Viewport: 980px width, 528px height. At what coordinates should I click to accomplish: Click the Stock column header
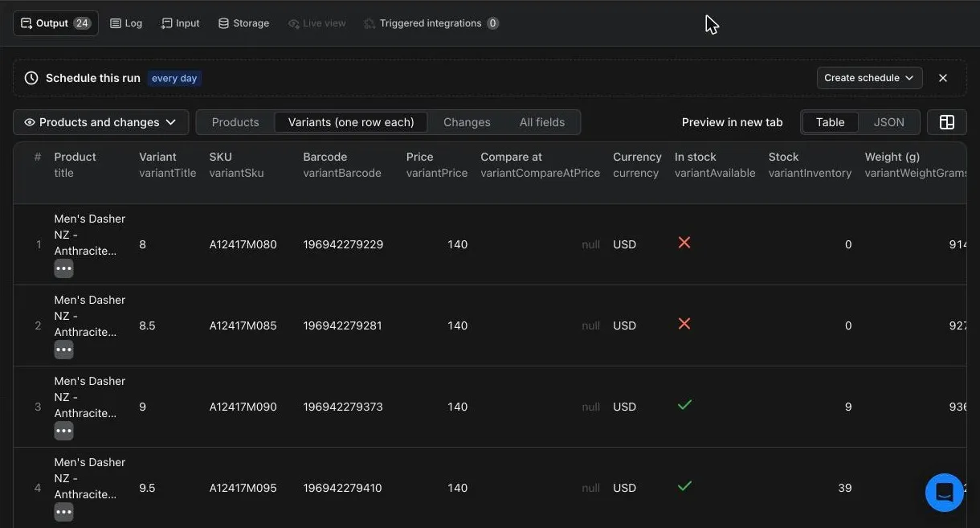[810, 165]
